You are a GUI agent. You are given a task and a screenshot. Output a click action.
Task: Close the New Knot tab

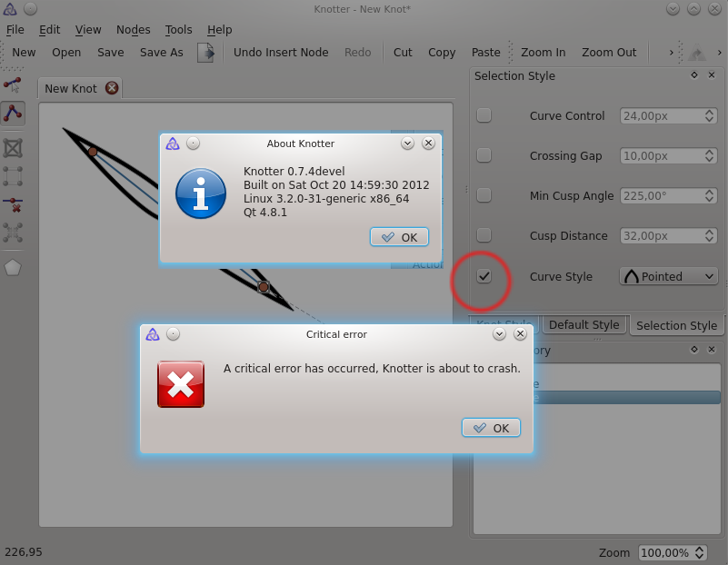(x=112, y=88)
